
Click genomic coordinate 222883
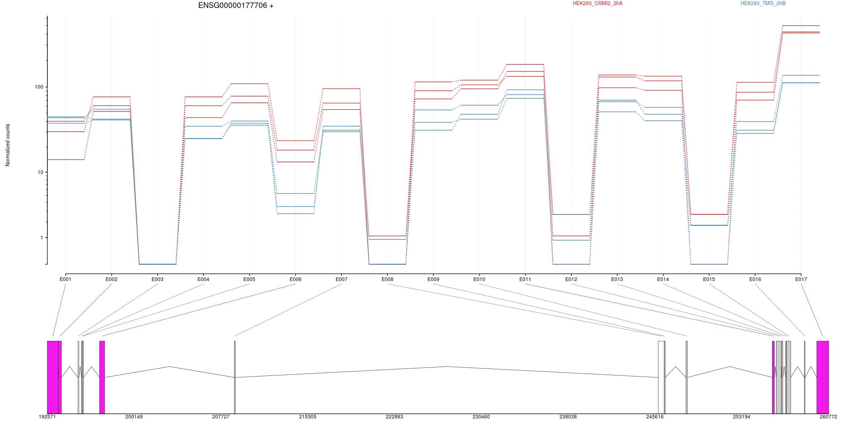click(395, 417)
